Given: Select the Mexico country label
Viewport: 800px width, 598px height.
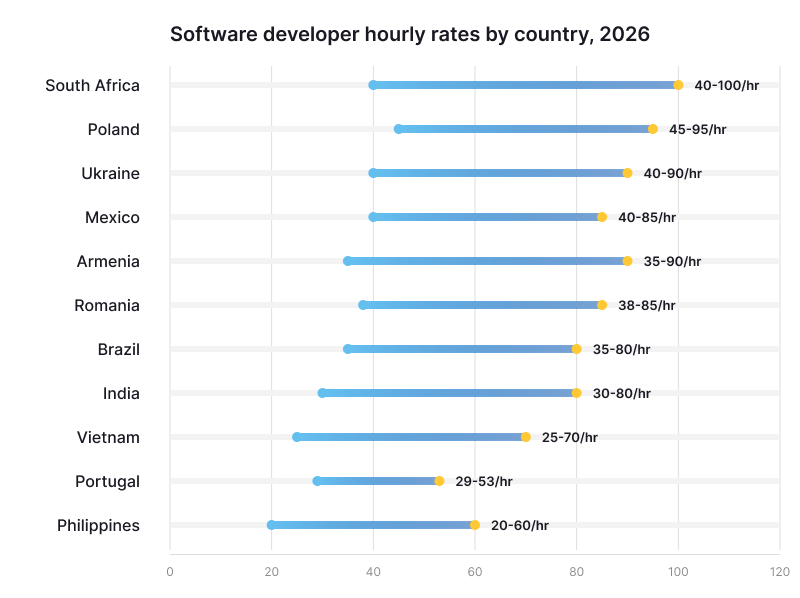Looking at the screenshot, I should 112,217.
